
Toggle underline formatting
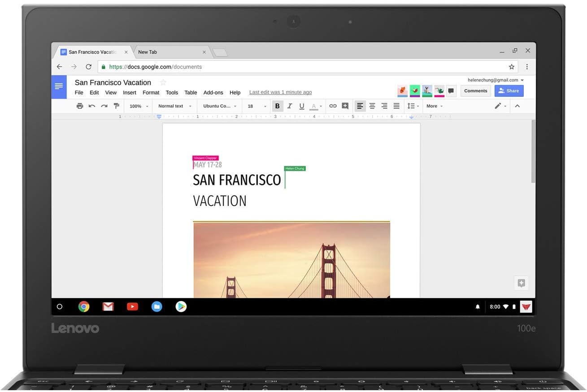pos(302,106)
